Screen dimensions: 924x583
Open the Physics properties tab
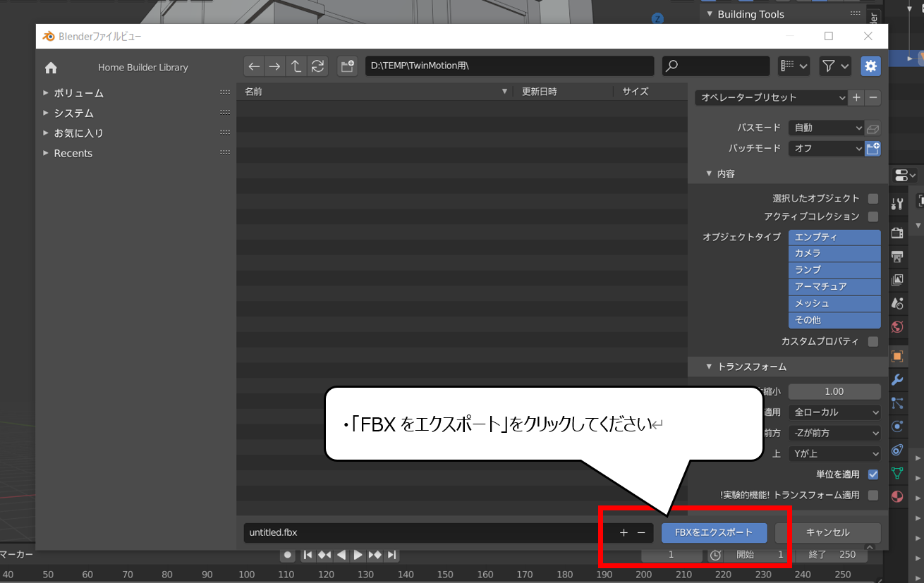point(897,426)
